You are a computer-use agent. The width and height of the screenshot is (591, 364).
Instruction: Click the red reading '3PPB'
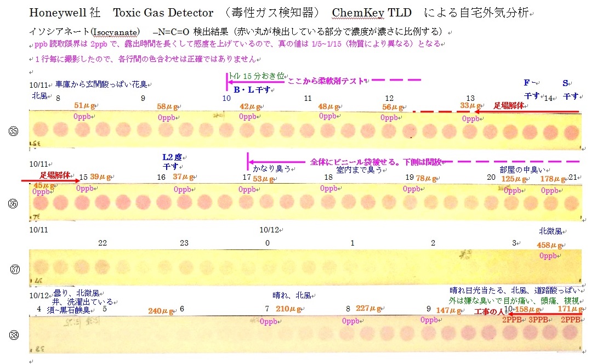[x=538, y=320]
